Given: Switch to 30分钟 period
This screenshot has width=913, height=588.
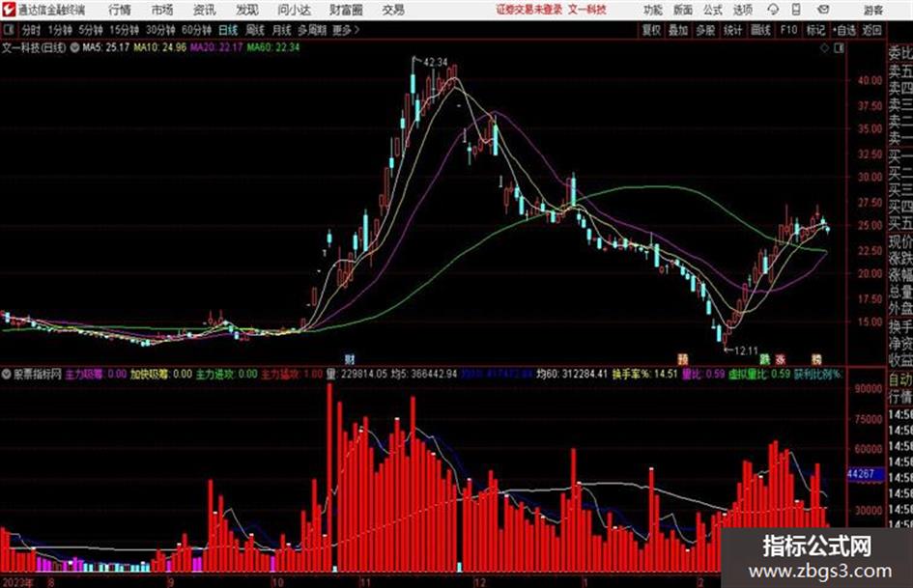Looking at the screenshot, I should click(160, 30).
